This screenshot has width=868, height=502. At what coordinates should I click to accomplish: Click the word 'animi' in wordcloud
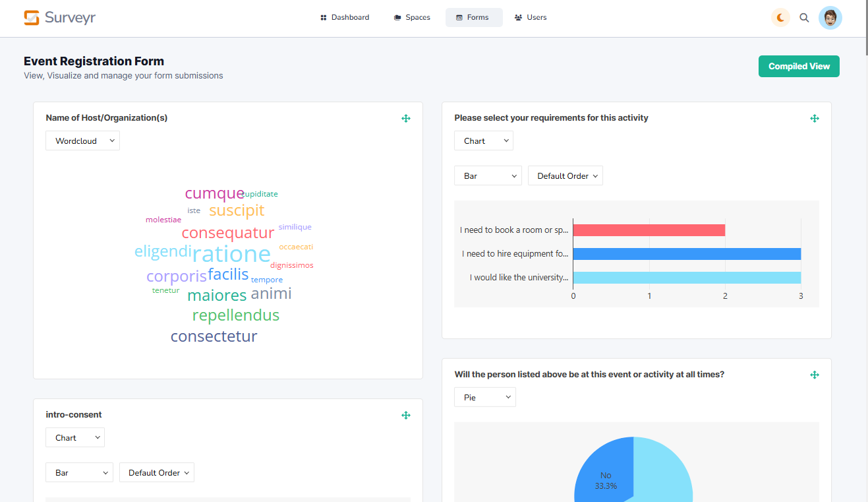tap(271, 294)
